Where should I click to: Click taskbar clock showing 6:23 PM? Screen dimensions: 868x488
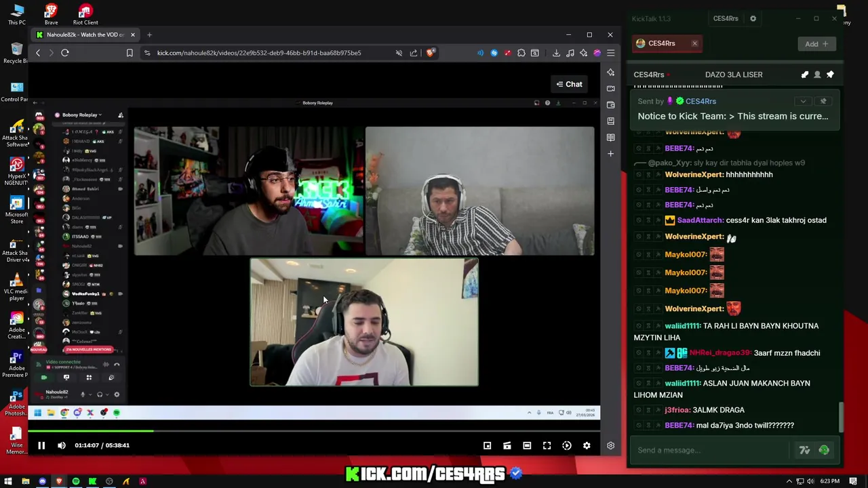[x=829, y=481]
